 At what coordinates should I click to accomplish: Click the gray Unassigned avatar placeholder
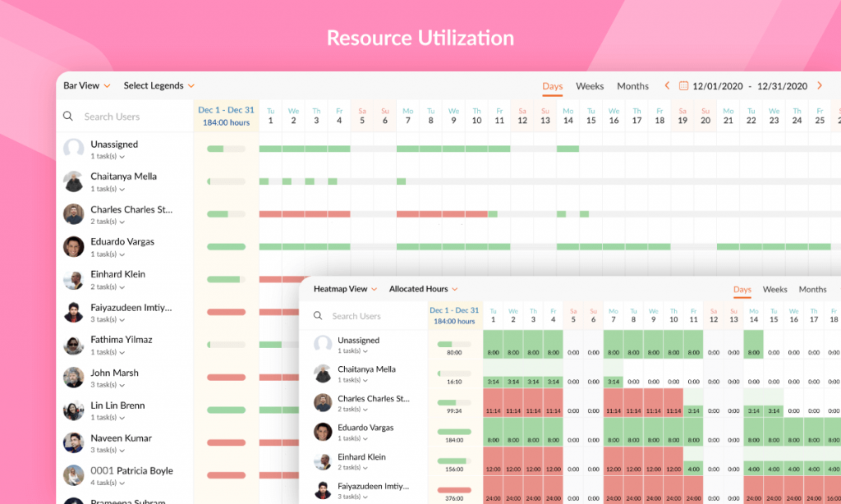coord(73,149)
